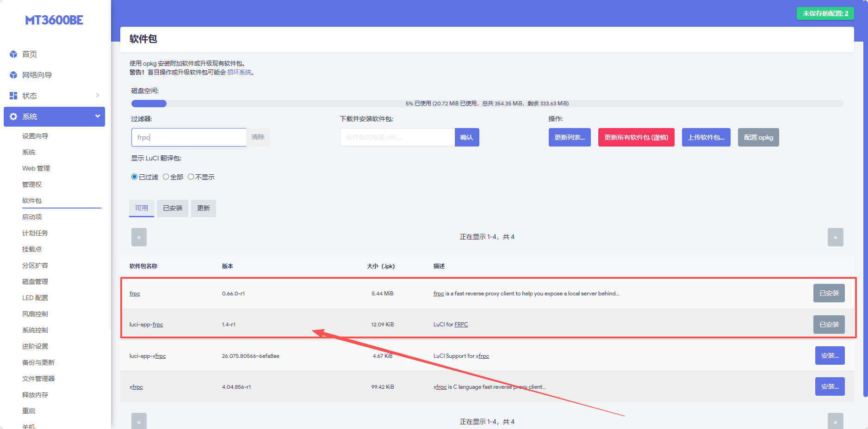Switch to the 已安装 tab
This screenshot has width=868, height=429.
[173, 208]
